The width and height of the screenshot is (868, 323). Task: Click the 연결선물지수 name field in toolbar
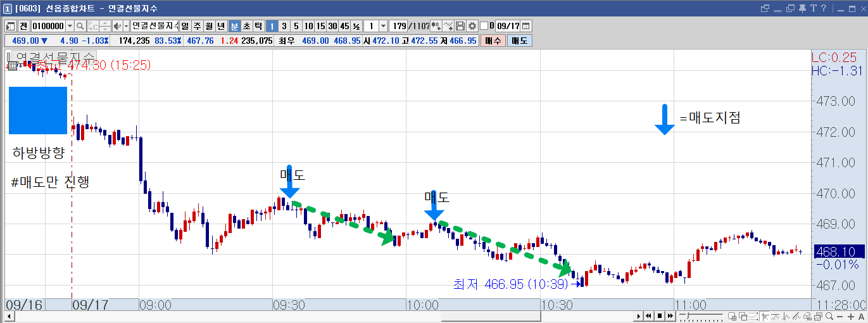click(154, 26)
